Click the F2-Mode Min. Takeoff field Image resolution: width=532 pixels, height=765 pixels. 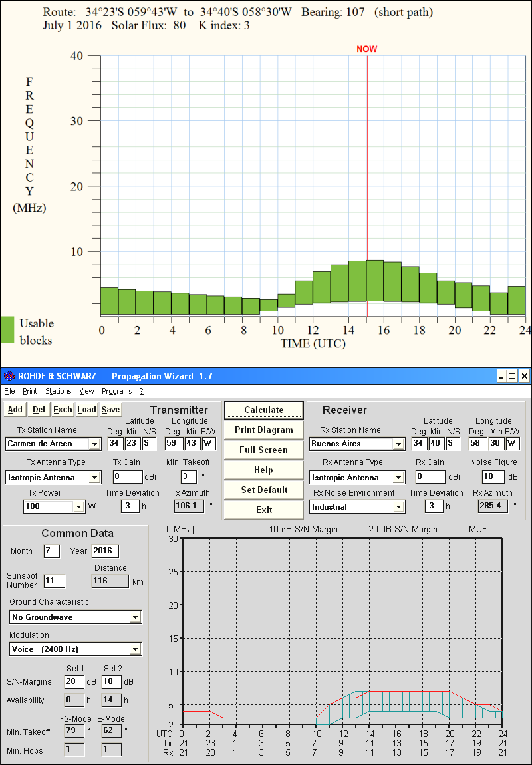click(74, 731)
